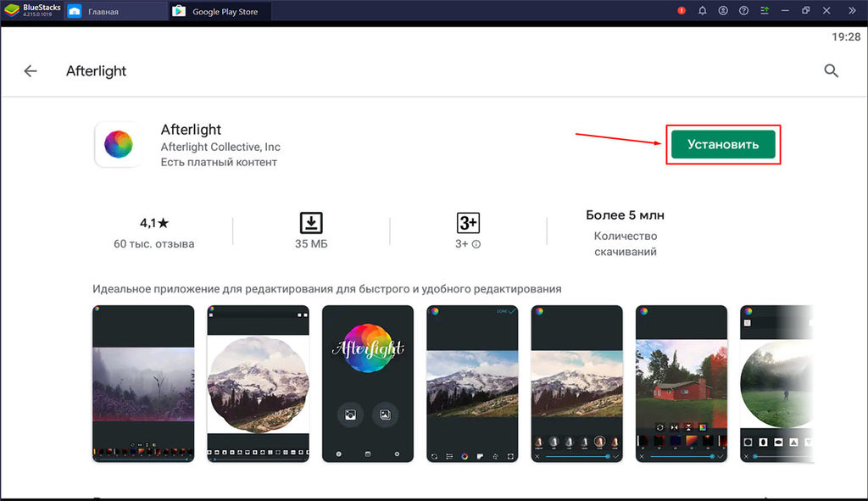Click the 19:28 clock in status bar
Image resolution: width=868 pixels, height=501 pixels.
[846, 37]
